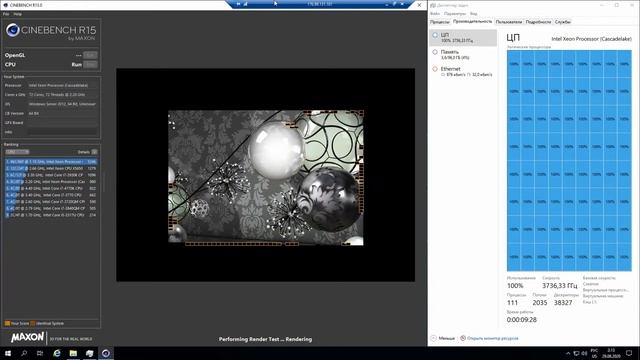Show hidden tray icons chevron
Viewport: 640px width, 360px height.
pyautogui.click(x=568, y=353)
